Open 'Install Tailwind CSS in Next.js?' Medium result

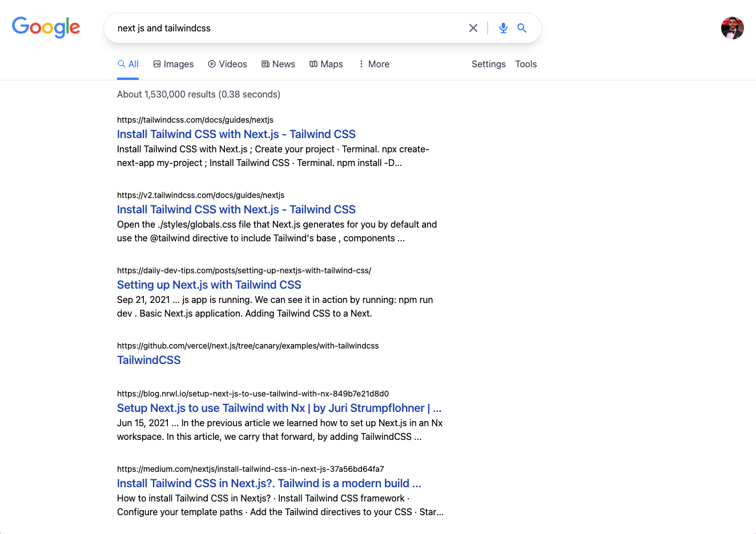coord(269,483)
